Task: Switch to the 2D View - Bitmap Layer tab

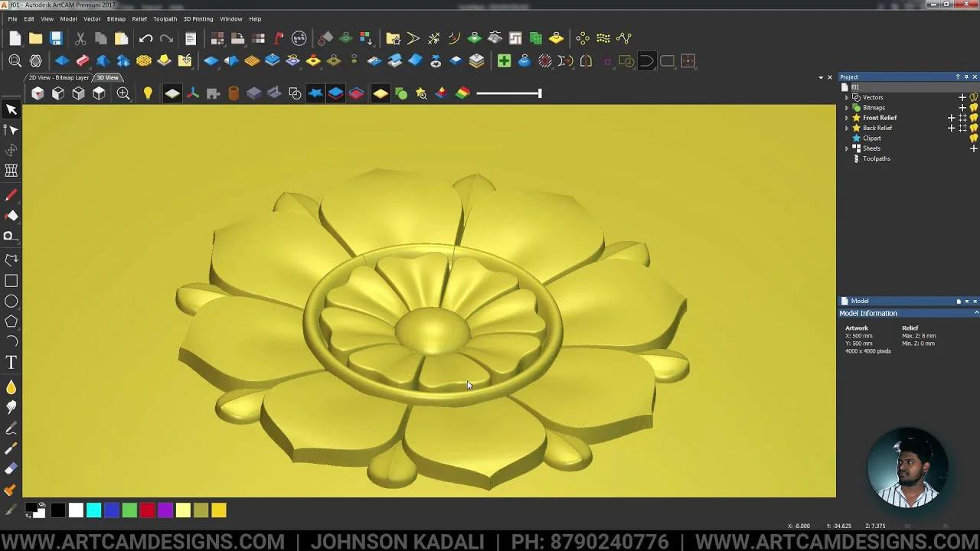Action: (x=58, y=77)
